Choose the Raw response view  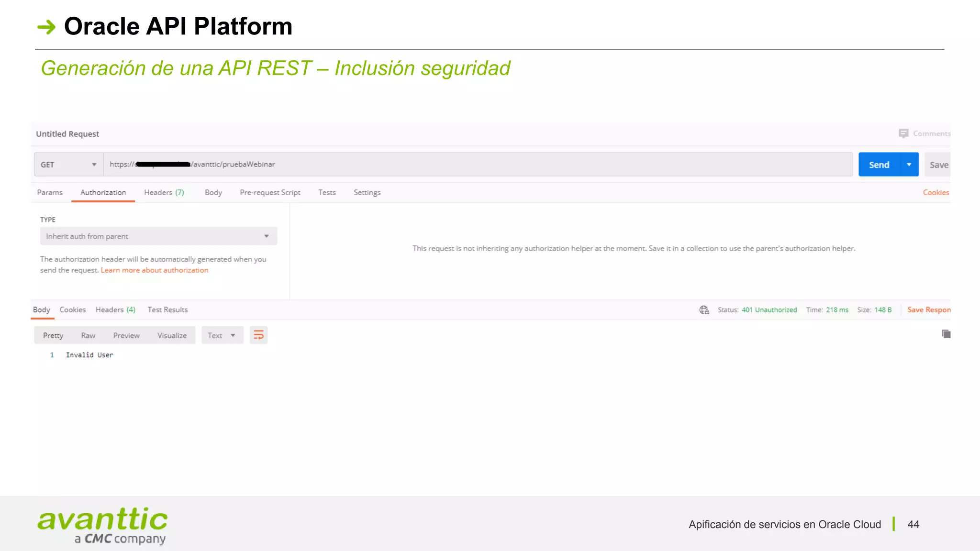(88, 335)
